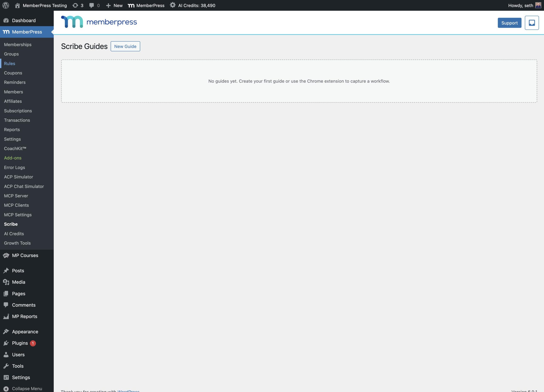Open the comments bubble icon in admin bar
The image size is (544, 392).
[91, 5]
